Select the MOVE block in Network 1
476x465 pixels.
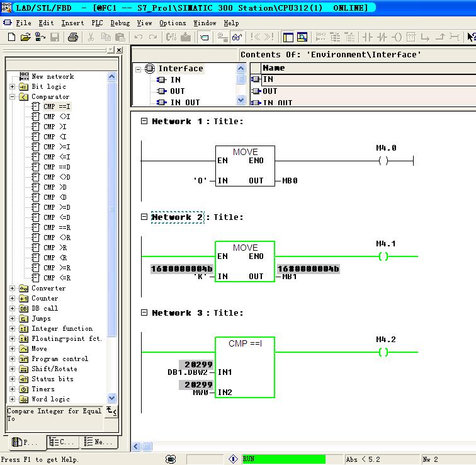245,166
